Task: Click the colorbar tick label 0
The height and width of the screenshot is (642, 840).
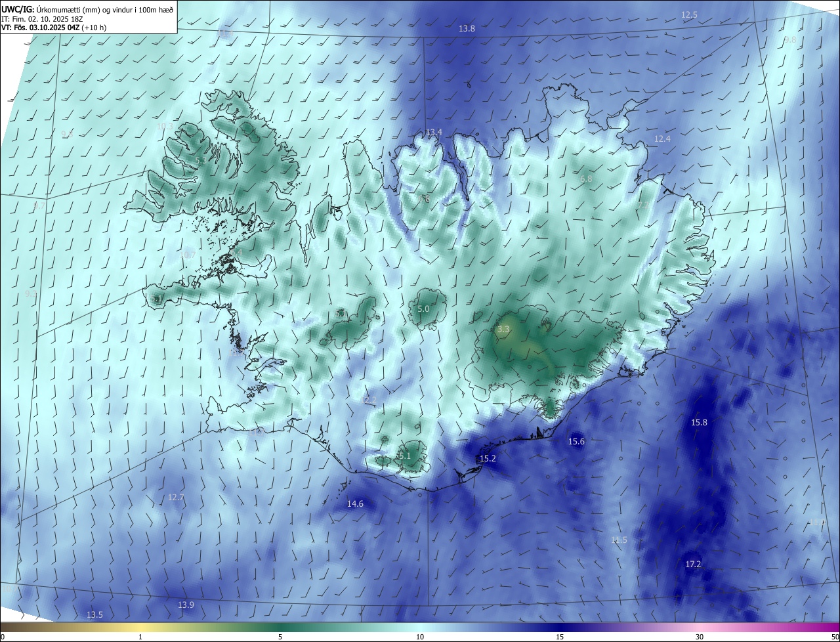Action: coord(3,637)
